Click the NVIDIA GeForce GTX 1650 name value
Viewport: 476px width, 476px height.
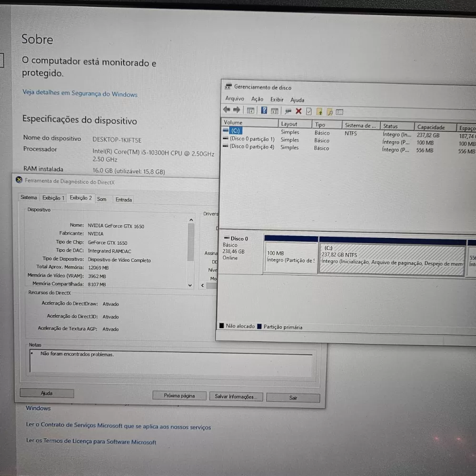116,226
